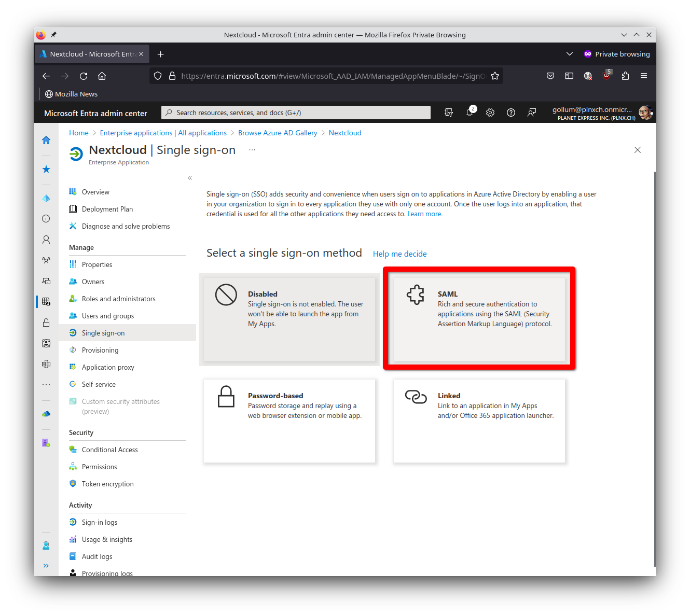Select the Password-based sign-on method
The width and height of the screenshot is (690, 616).
click(289, 421)
